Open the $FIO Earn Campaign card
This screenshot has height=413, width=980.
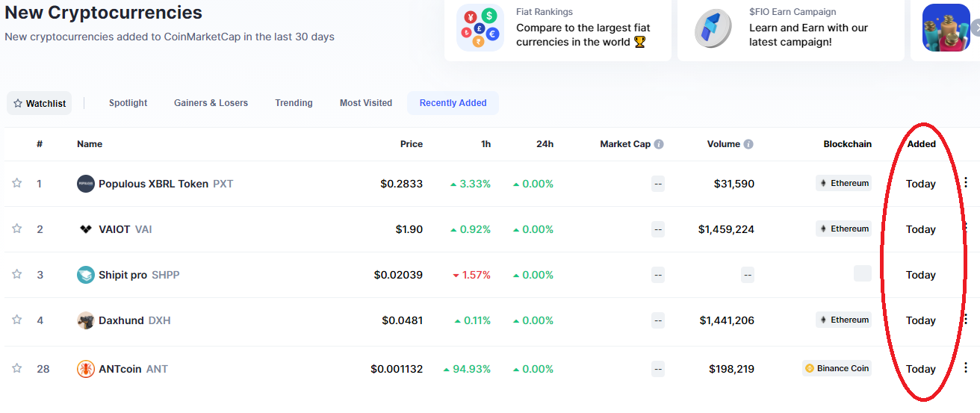(x=791, y=30)
